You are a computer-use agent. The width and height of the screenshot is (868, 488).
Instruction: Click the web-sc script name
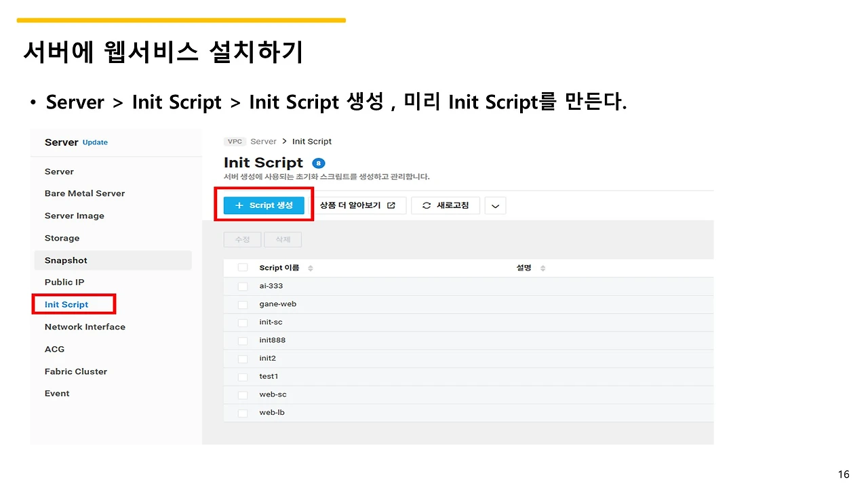[x=273, y=394]
